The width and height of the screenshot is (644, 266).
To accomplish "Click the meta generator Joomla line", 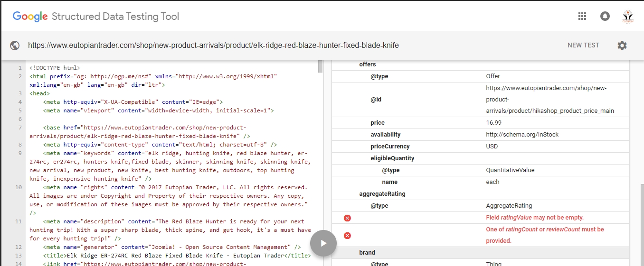I will tap(172, 247).
